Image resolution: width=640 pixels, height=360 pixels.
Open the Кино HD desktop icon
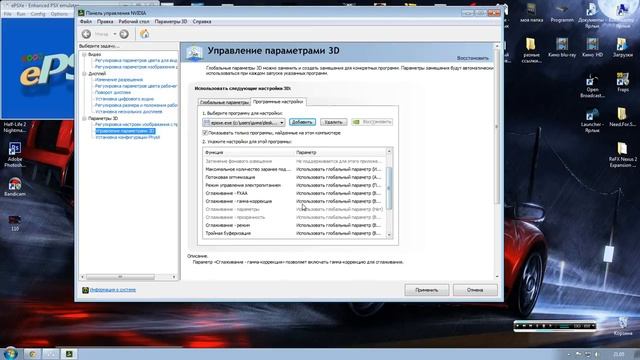(592, 47)
